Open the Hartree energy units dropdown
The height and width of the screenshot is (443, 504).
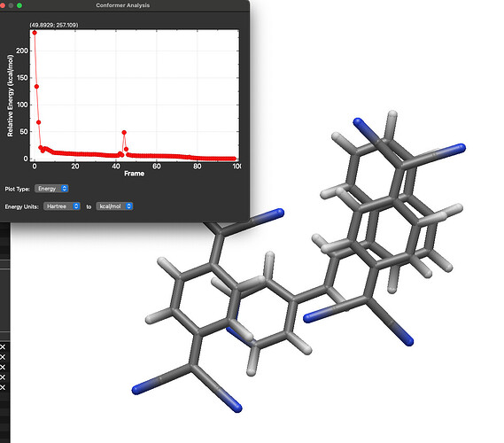62,206
